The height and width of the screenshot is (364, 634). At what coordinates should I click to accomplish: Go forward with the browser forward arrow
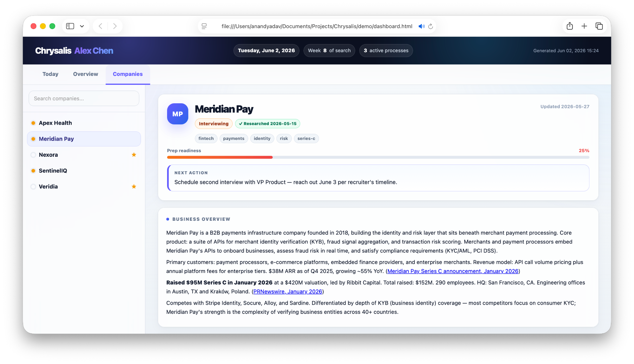tap(115, 26)
